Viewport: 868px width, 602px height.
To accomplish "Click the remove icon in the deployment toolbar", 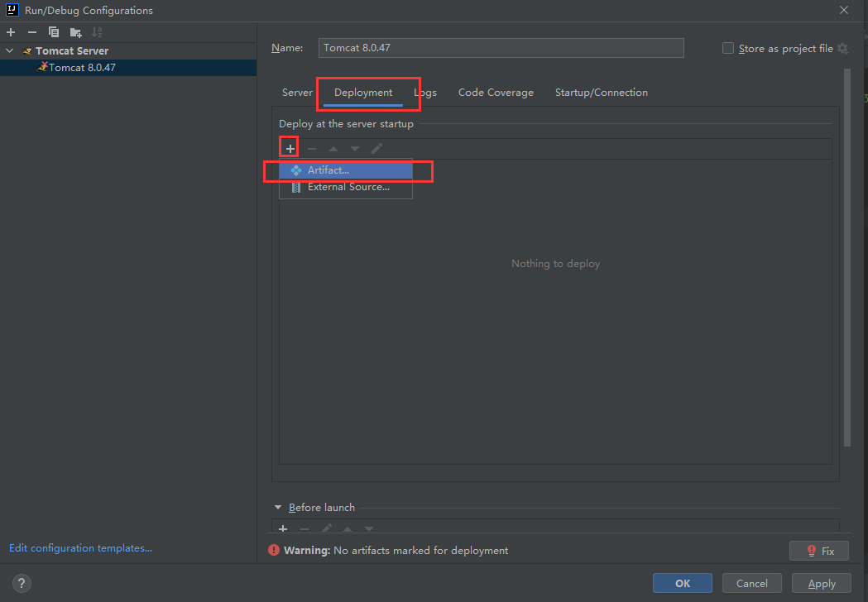I will (x=312, y=148).
